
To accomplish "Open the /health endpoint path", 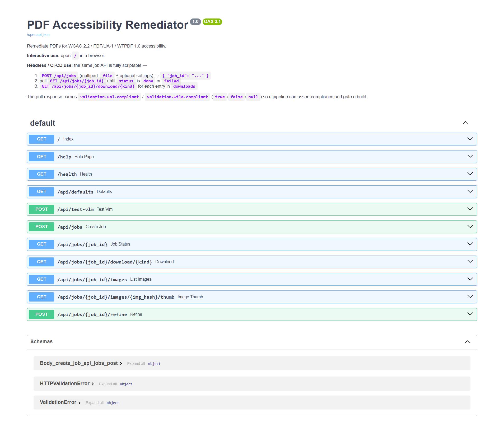I will click(67, 174).
